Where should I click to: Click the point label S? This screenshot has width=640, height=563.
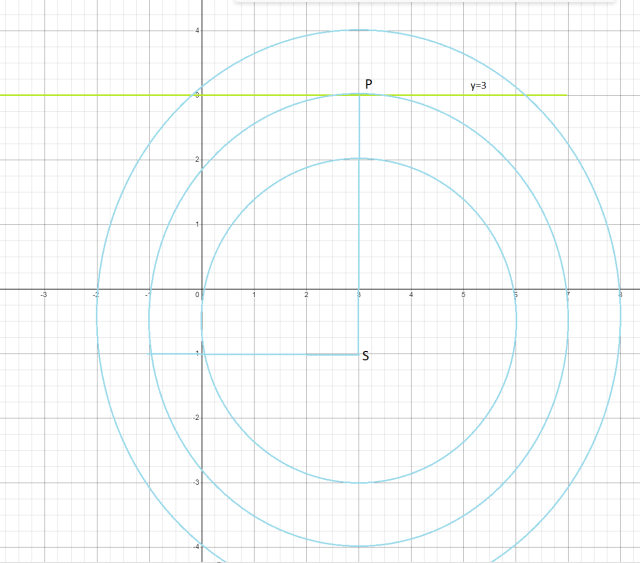[x=366, y=356]
